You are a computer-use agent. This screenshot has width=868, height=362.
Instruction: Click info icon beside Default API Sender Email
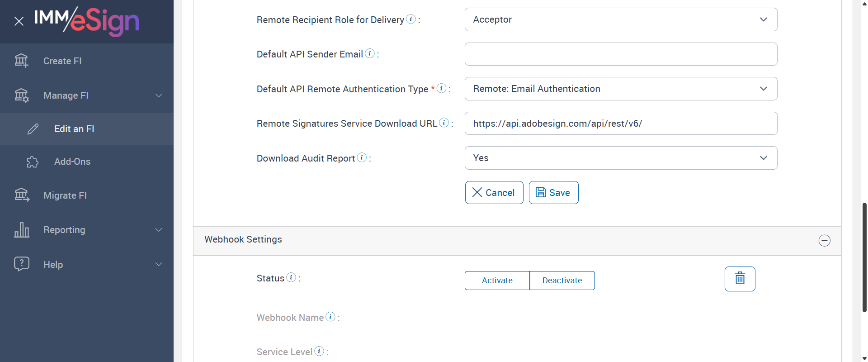coord(370,53)
